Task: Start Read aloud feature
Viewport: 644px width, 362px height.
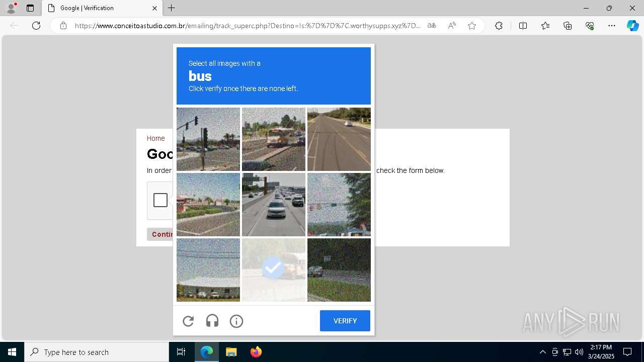Action: (x=452, y=26)
